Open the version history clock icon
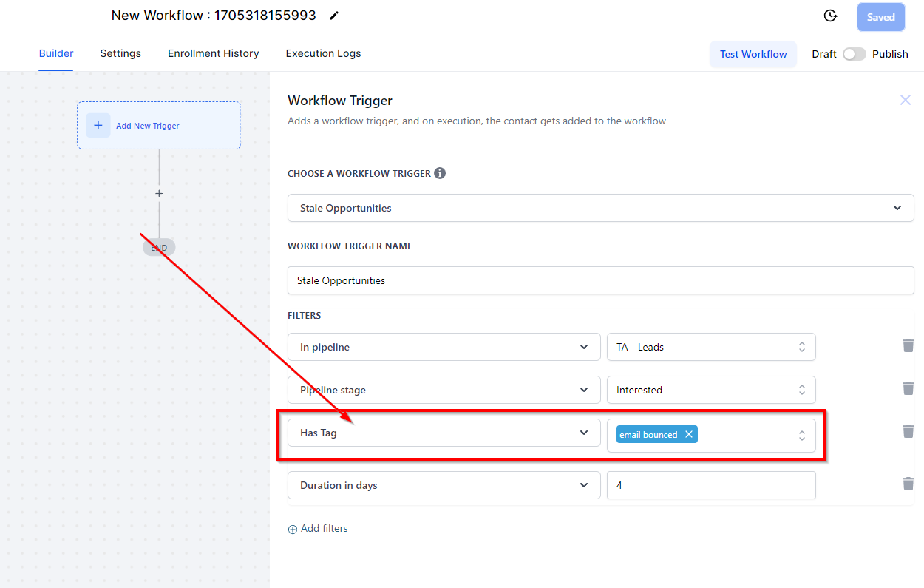 (830, 16)
